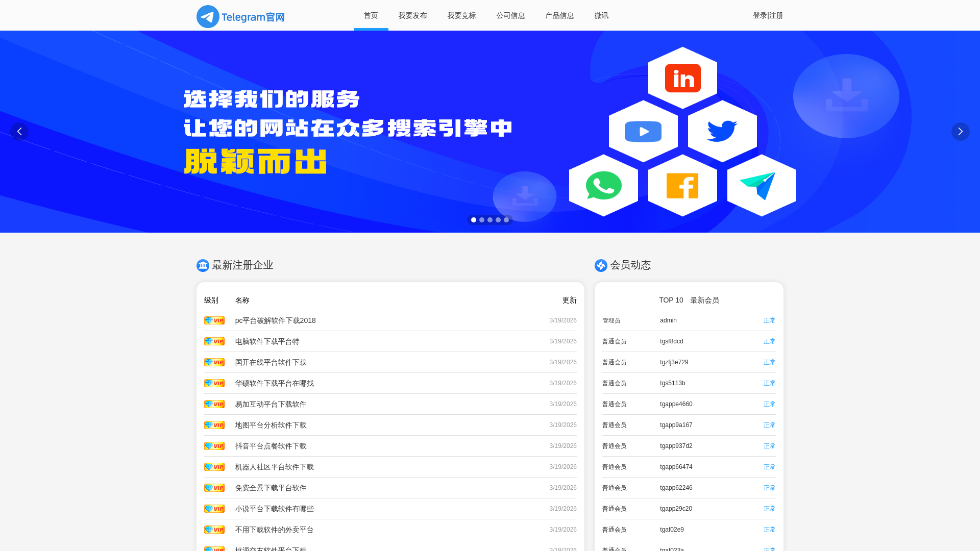This screenshot has width=980, height=551.
Task: Open 地图平台分析软件下载 listing
Action: click(271, 425)
